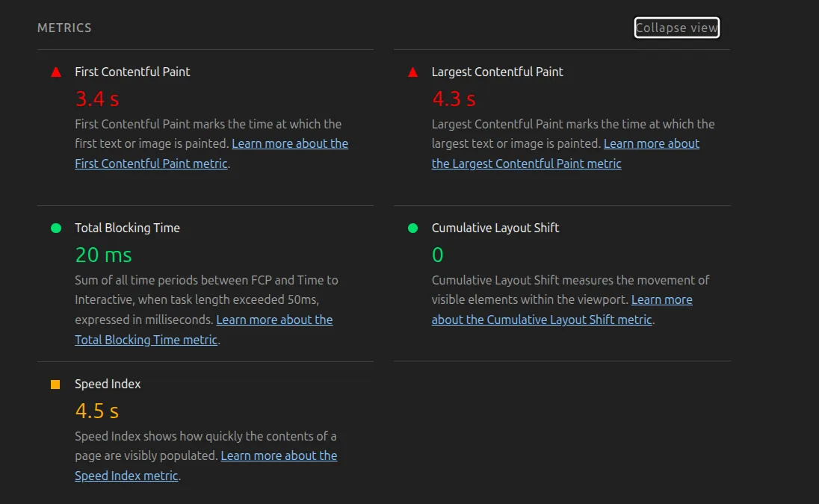Click the METRICS section heading
Screen dimensions: 819x504
[64, 28]
